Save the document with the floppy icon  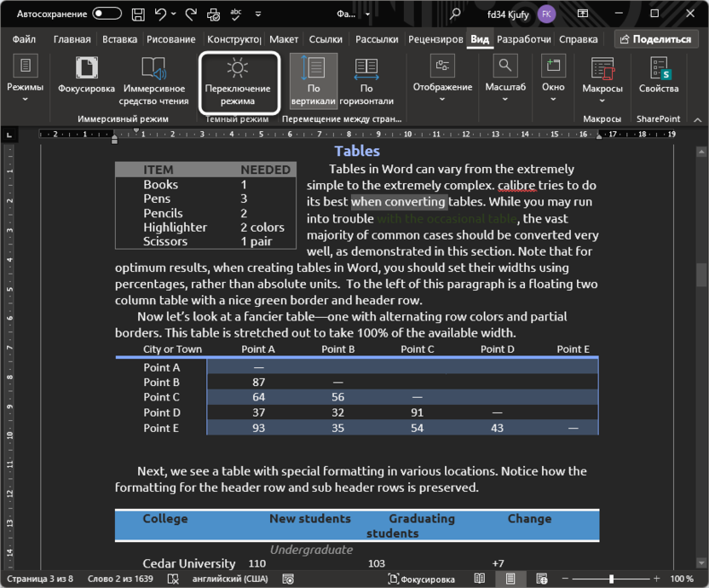click(x=138, y=14)
